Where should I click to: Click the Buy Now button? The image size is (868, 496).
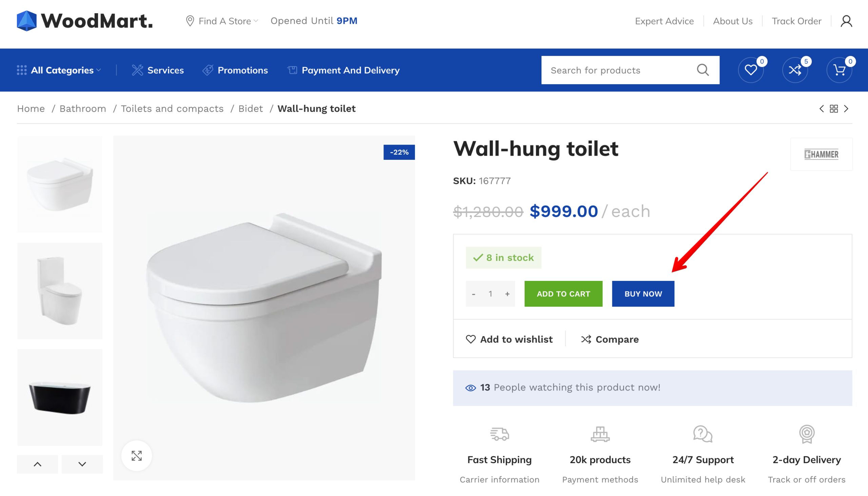(x=643, y=294)
